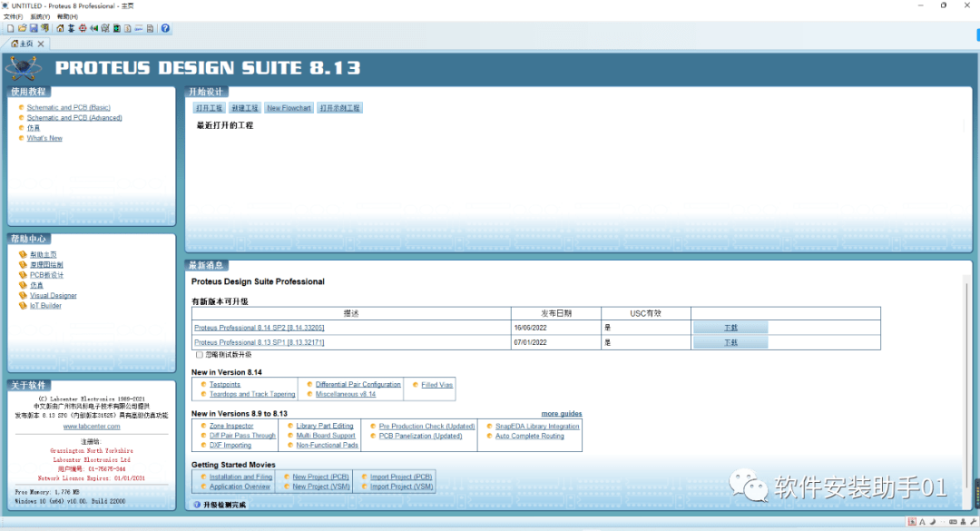Image resolution: width=980 pixels, height=531 pixels.
Task: Open the PCB板设计 help link
Action: (47, 275)
